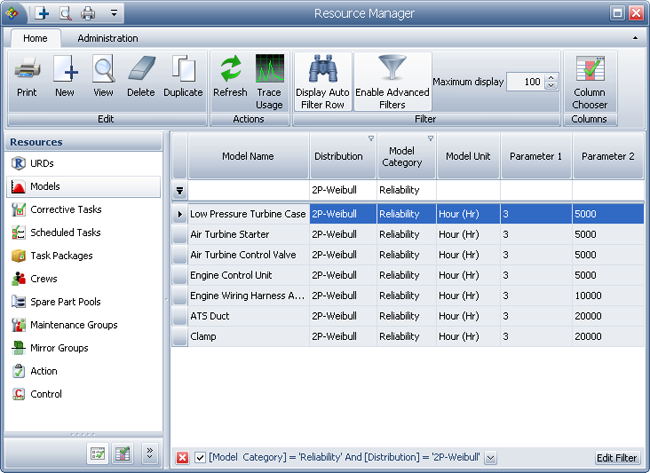Uncheck the active filter checkbox
650x473 pixels.
(x=200, y=458)
